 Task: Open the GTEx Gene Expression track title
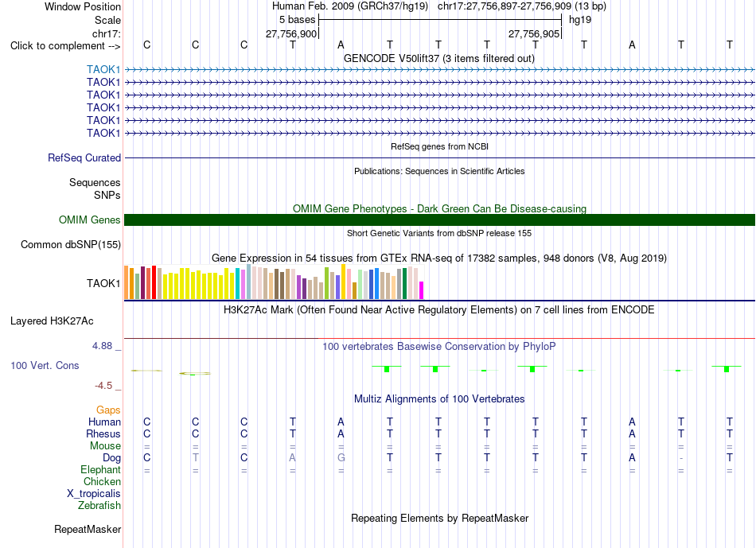click(439, 258)
